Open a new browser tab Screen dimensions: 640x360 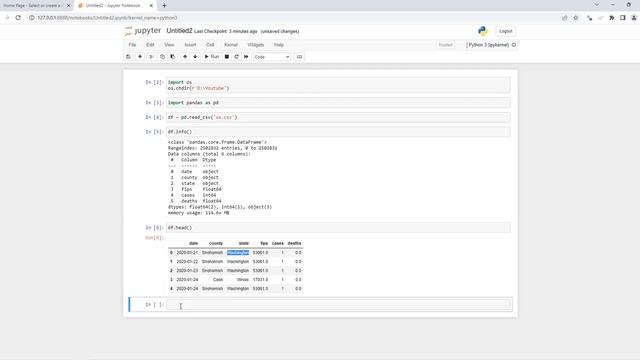[164, 6]
